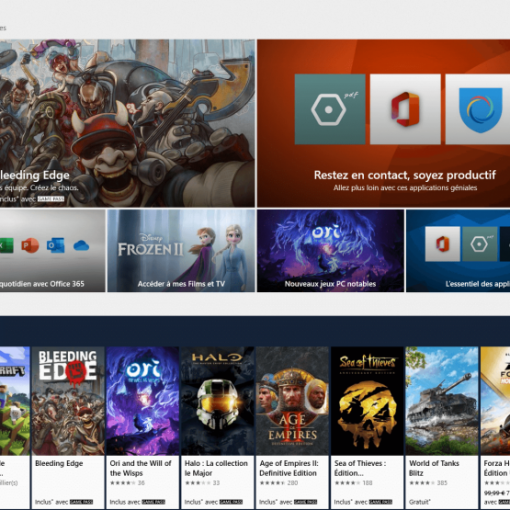Click 'Restez en contact, soyez productif' headline
Viewport: 510px width, 510px height.
click(x=405, y=175)
